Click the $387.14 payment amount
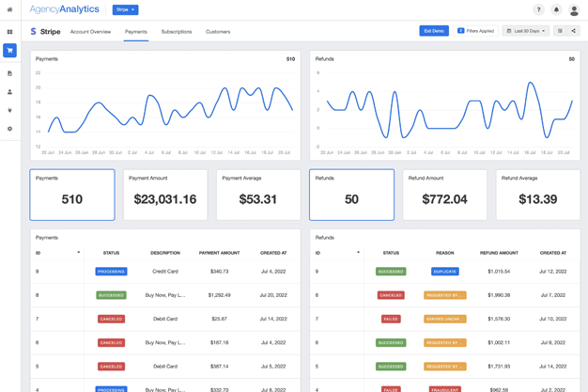588x392 pixels. coord(220,366)
